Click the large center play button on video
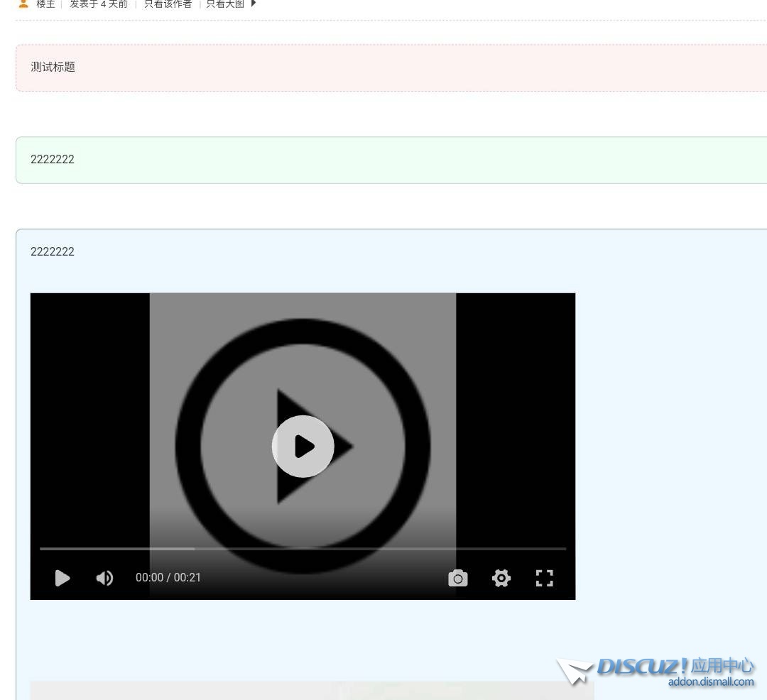This screenshot has width=767, height=700. (303, 446)
